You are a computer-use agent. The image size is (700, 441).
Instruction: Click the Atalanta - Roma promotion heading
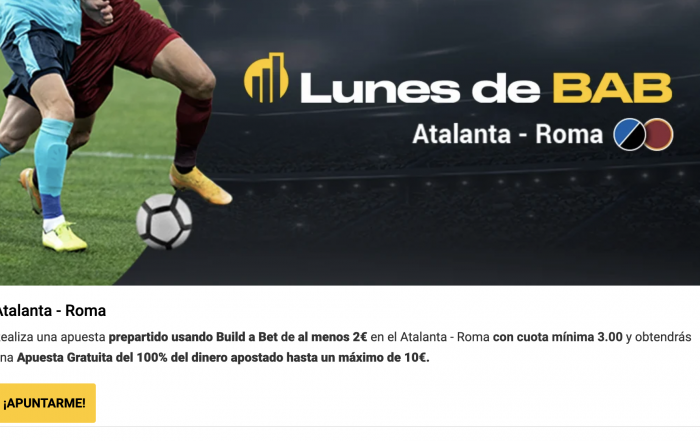(x=52, y=311)
